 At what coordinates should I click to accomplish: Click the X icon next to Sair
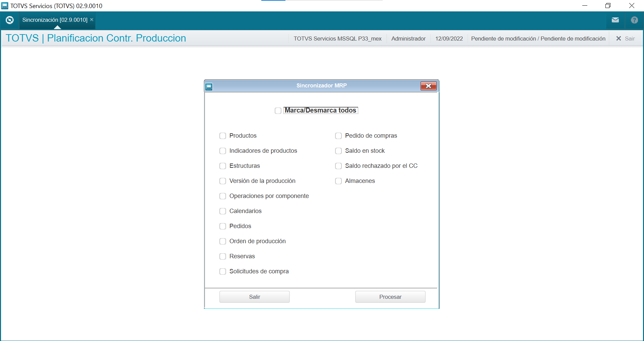[619, 39]
